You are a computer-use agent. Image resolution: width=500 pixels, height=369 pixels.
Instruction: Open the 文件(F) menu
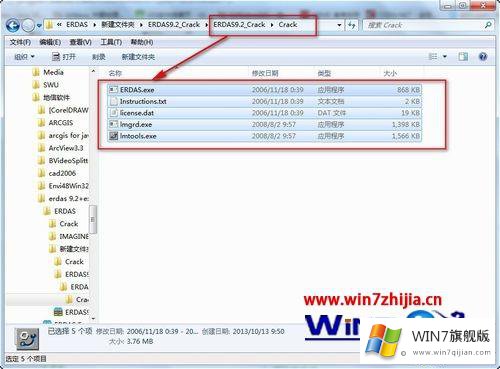click(x=20, y=42)
